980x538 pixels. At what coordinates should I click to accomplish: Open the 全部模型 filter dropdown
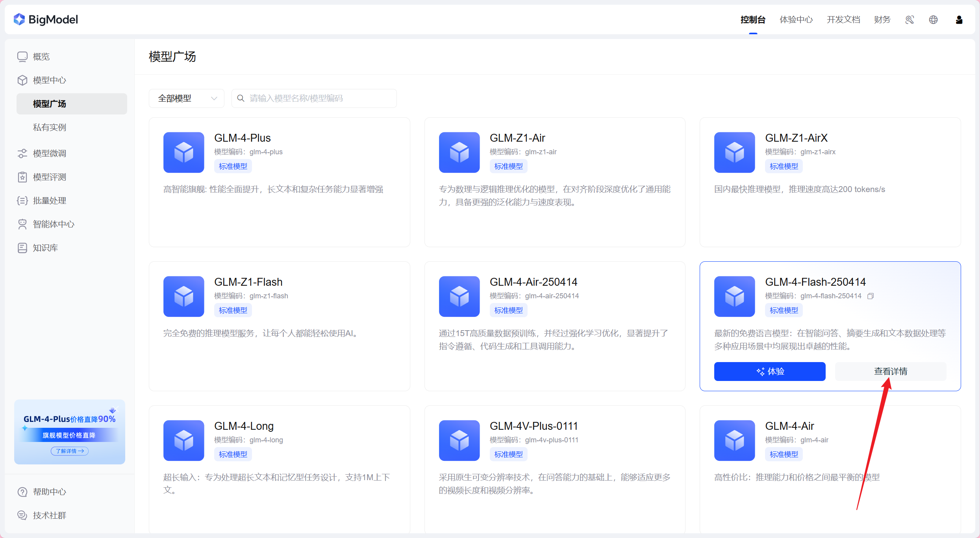(187, 98)
